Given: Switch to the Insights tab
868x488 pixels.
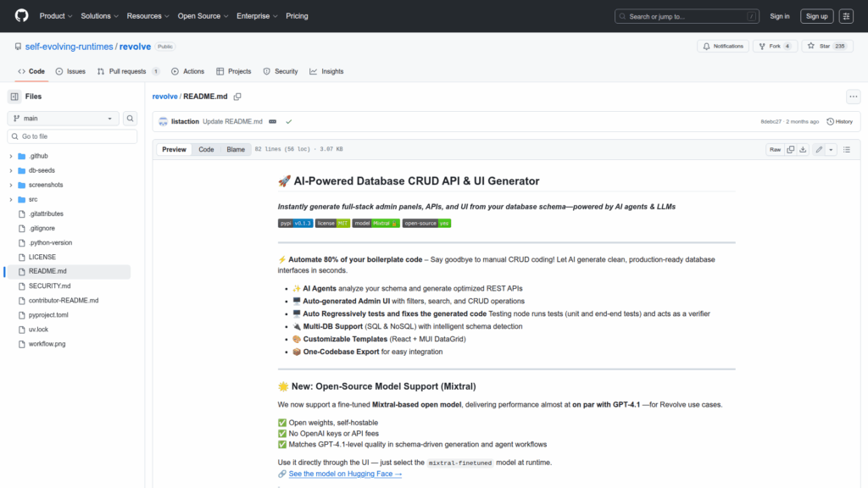Looking at the screenshot, I should (x=326, y=71).
